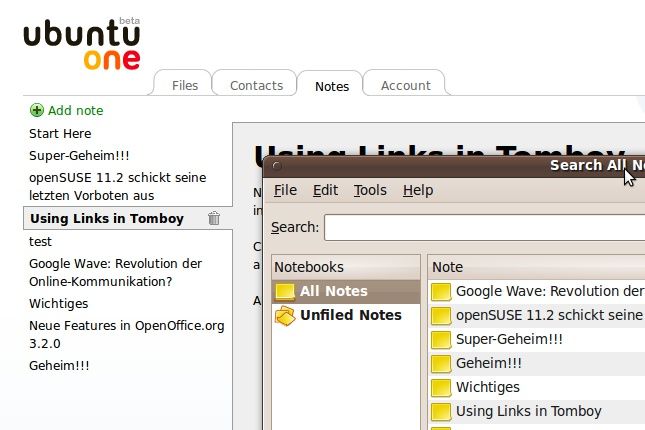This screenshot has height=430, width=645.
Task: Open the test note
Action: click(40, 242)
